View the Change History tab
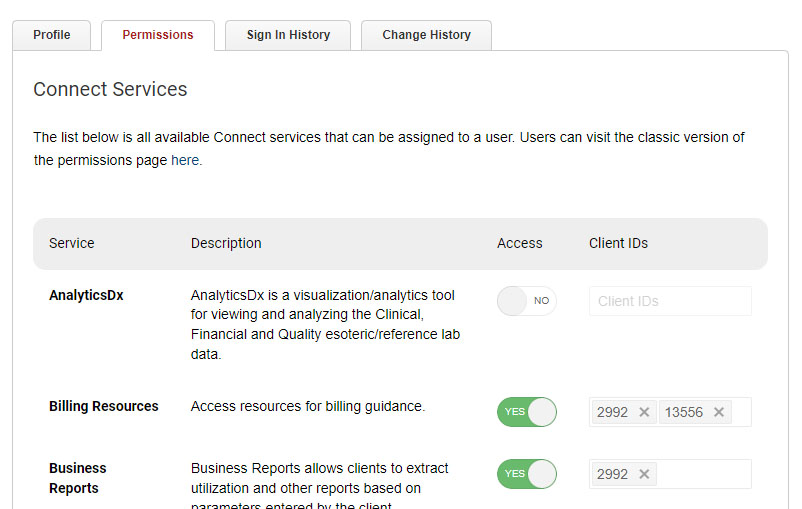802x509 pixels. click(x=426, y=35)
